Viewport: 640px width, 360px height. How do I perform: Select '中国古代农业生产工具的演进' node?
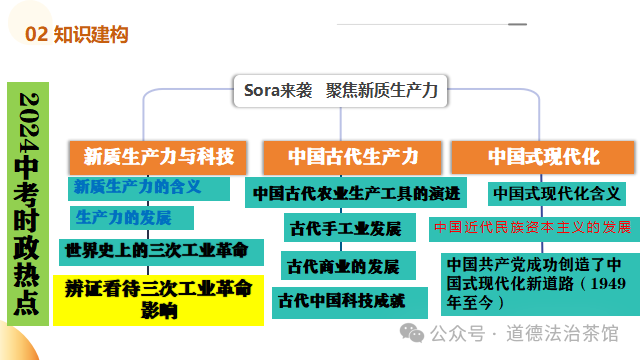356,193
